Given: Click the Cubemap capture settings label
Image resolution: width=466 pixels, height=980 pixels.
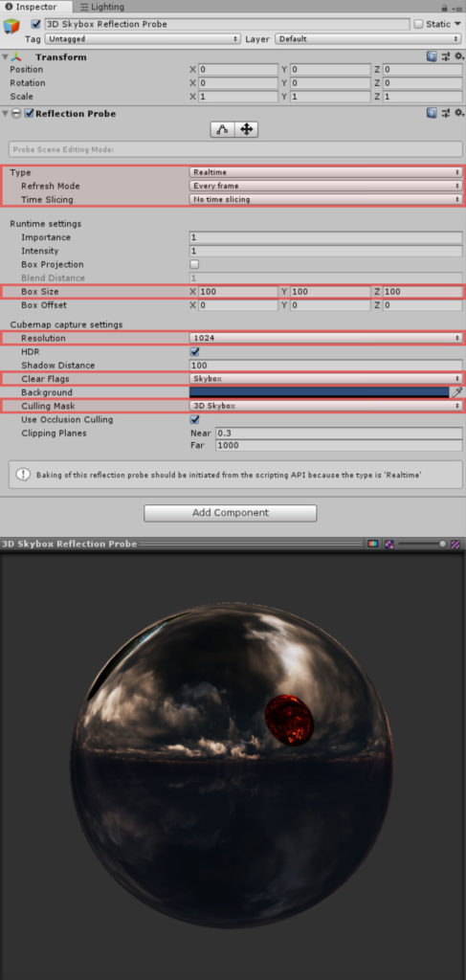Looking at the screenshot, I should (x=66, y=325).
